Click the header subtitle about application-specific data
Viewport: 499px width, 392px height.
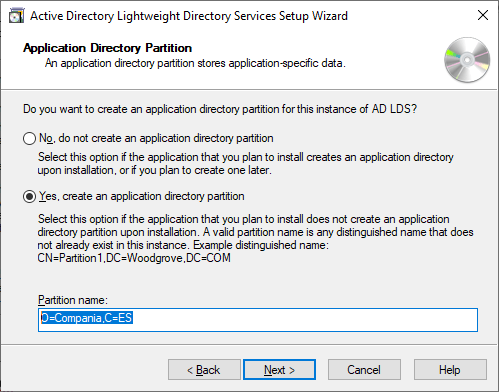pos(195,63)
